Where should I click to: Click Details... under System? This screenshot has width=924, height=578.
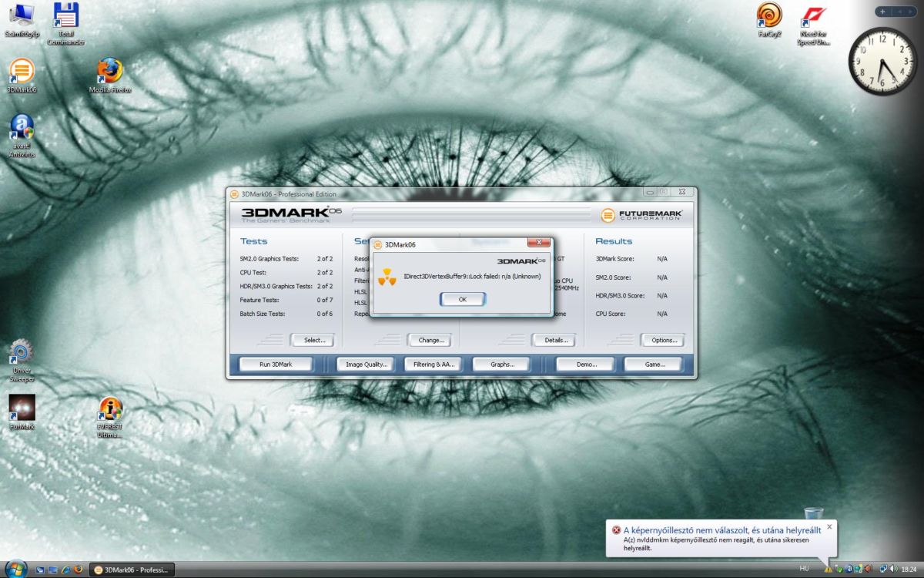(554, 340)
